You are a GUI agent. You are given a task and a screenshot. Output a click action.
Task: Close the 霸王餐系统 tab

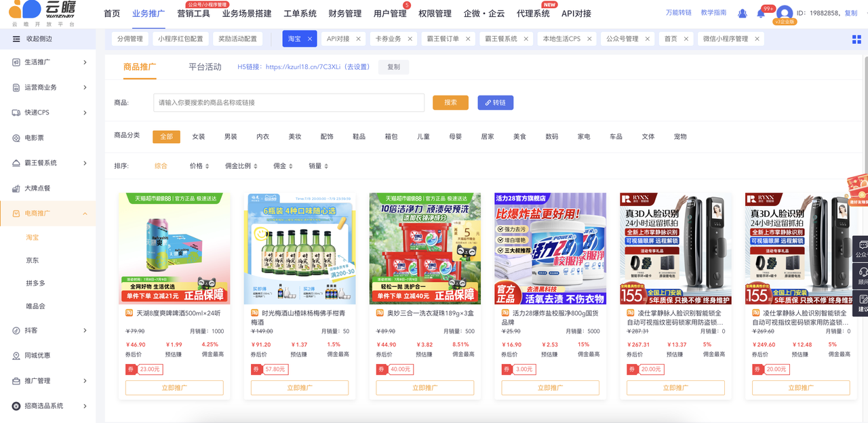(526, 39)
